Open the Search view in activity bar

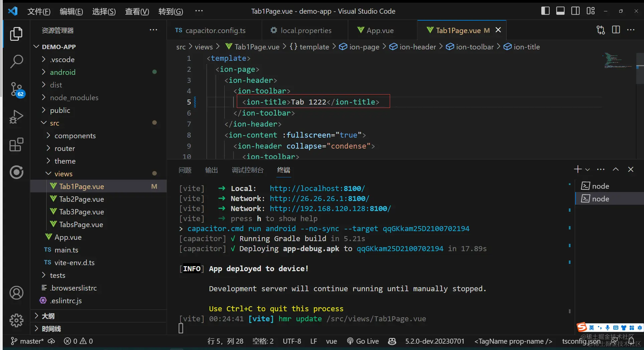coord(16,61)
